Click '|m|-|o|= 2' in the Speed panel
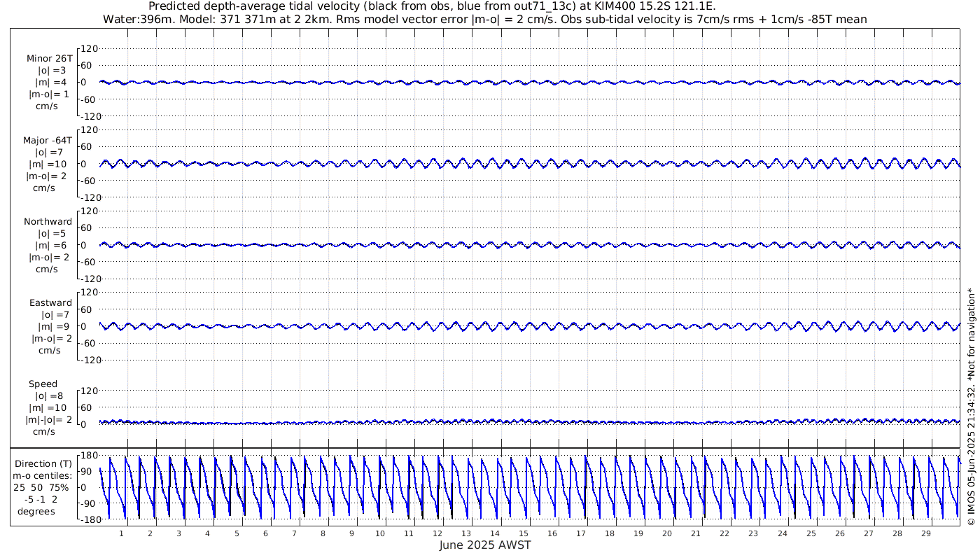The height and width of the screenshot is (560, 980). [x=49, y=420]
